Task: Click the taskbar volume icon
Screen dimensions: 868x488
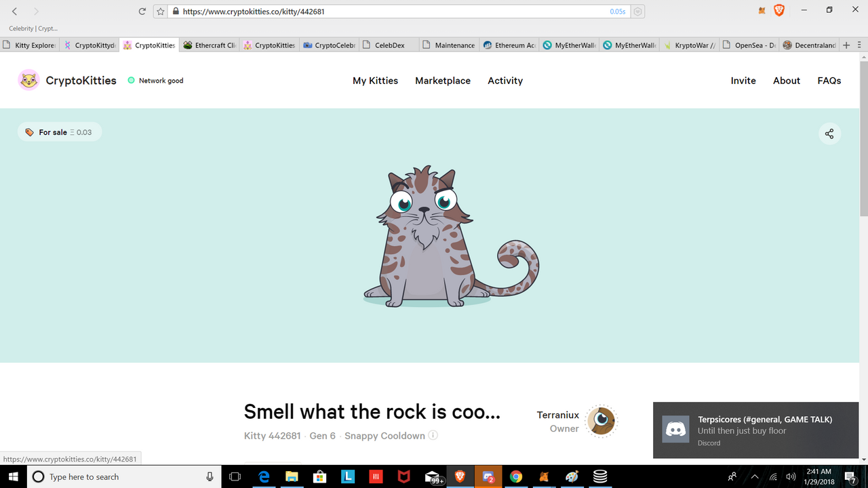Action: (791, 476)
